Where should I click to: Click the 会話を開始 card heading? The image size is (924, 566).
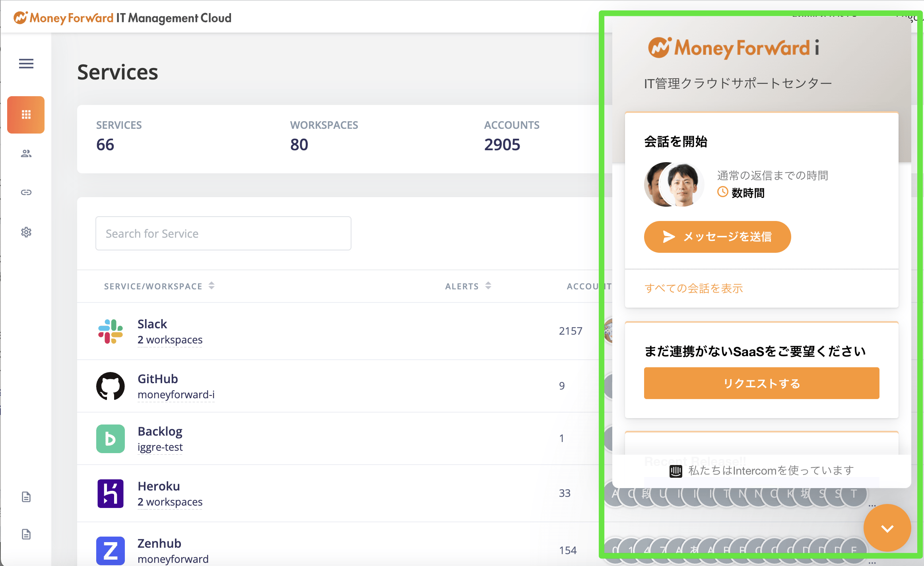coord(676,141)
